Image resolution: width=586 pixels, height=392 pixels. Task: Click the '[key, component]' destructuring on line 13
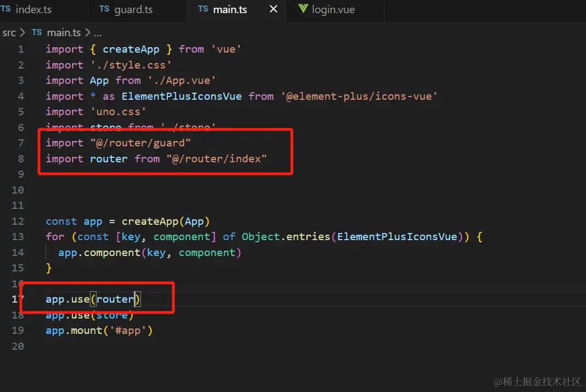coord(166,237)
